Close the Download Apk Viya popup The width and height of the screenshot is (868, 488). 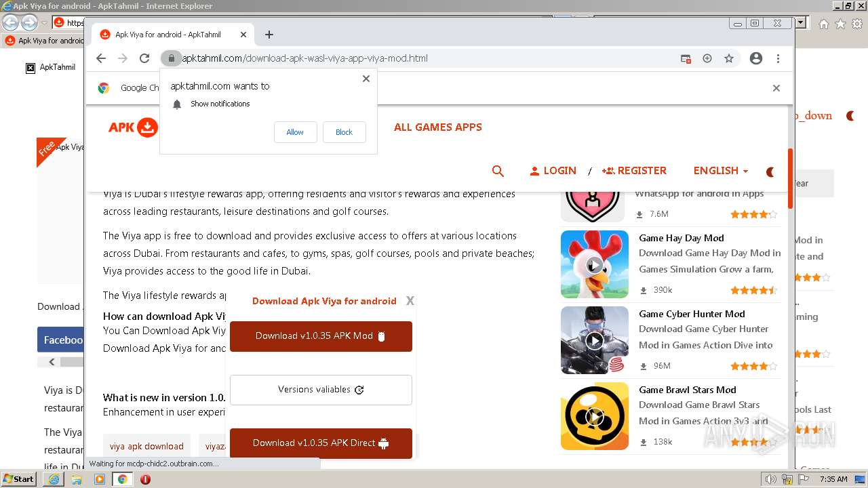click(410, 301)
